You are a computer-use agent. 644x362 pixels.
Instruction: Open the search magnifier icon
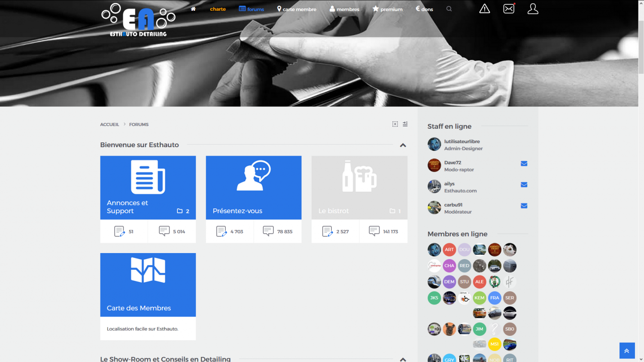point(449,9)
